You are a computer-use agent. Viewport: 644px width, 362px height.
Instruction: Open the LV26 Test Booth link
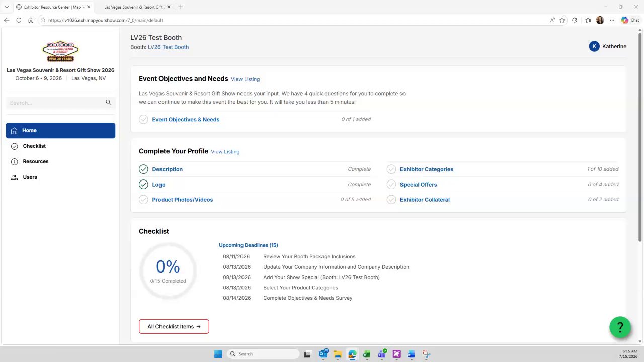[x=168, y=47]
